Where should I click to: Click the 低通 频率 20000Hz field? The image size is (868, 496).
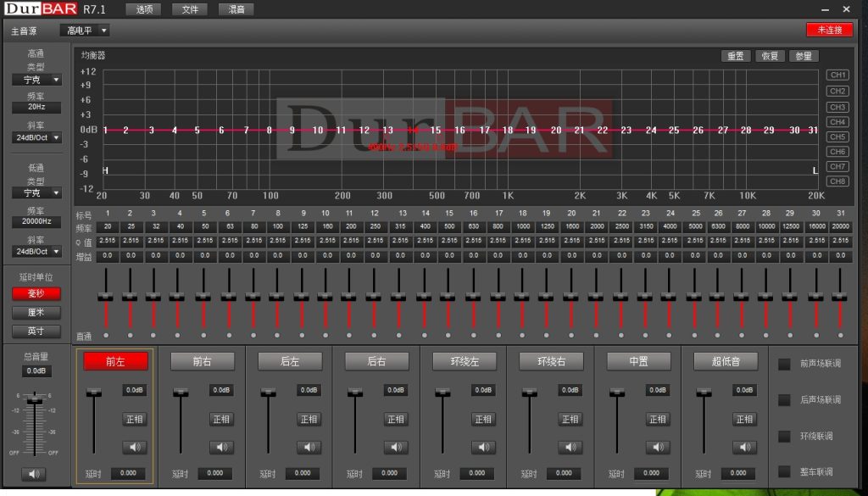tap(36, 221)
